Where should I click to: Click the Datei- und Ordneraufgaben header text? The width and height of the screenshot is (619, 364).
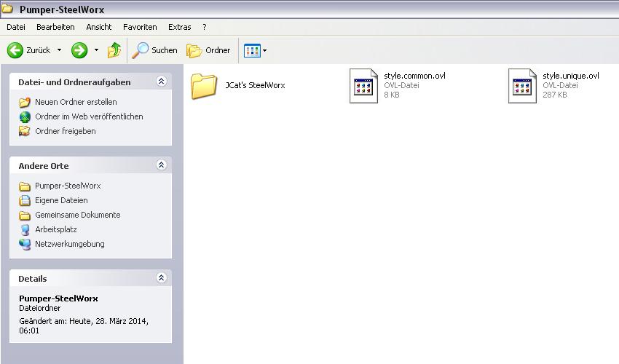[74, 82]
